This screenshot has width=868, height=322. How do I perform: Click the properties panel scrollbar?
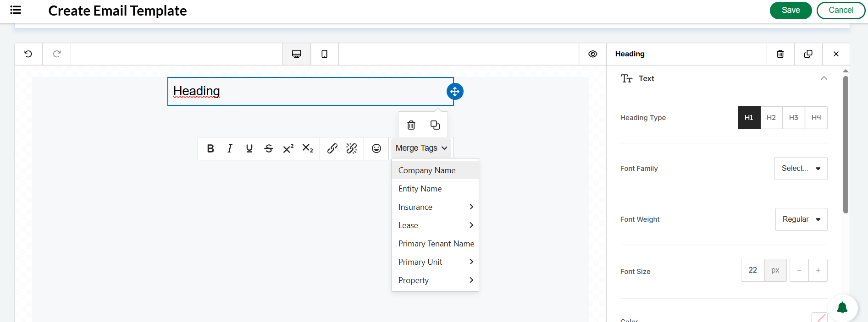[x=846, y=144]
